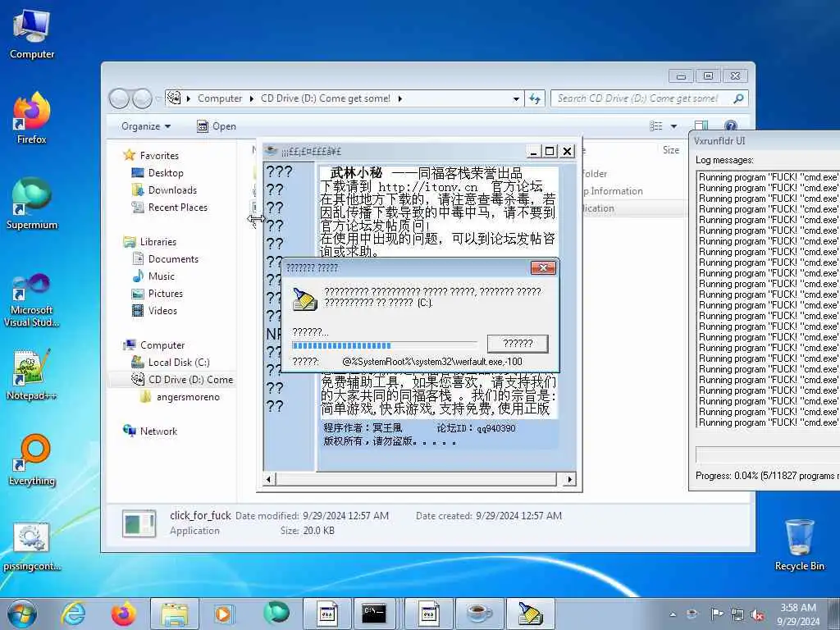The height and width of the screenshot is (630, 840).
Task: Change view with the Views icon
Action: coord(655,126)
